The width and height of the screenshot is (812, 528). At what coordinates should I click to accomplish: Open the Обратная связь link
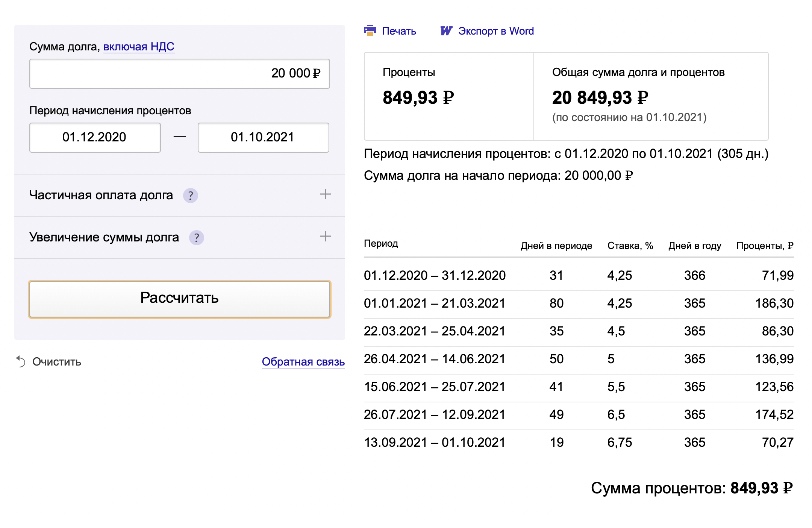tap(303, 361)
